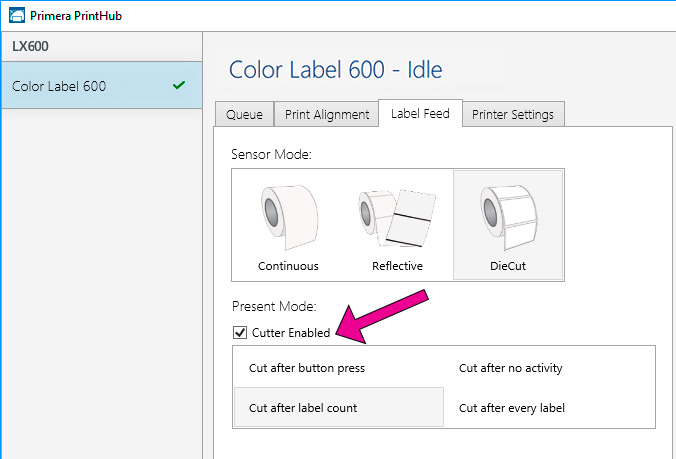Go to the Printer Settings tab
The image size is (676, 459).
(513, 114)
